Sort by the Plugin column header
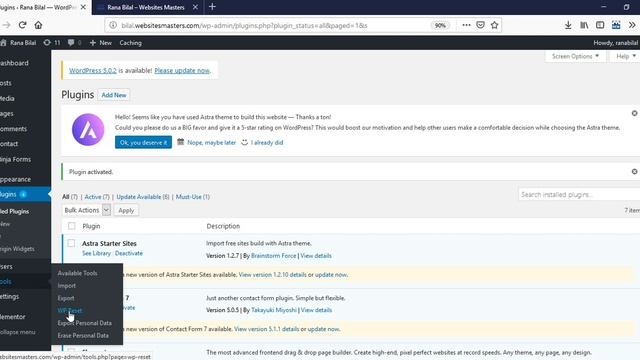The height and width of the screenshot is (360, 640). tap(91, 226)
